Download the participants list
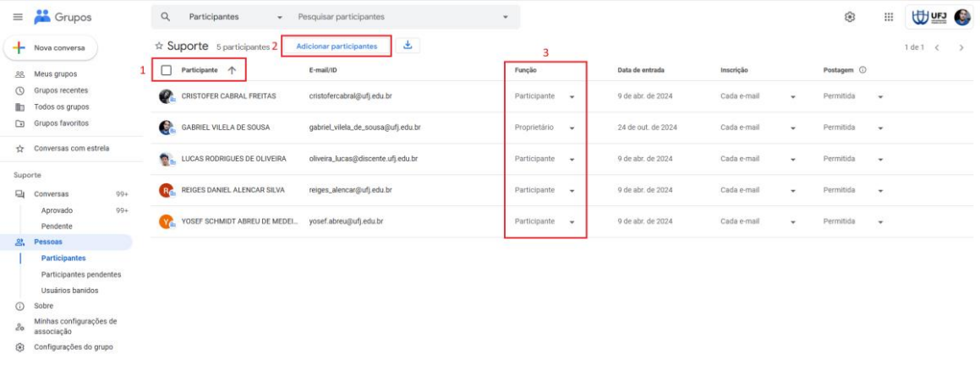This screenshot has width=980, height=365. coord(408,45)
